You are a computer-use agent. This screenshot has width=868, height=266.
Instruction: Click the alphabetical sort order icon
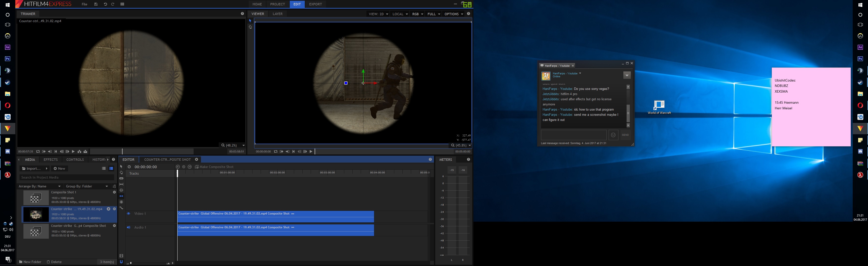coord(114,186)
